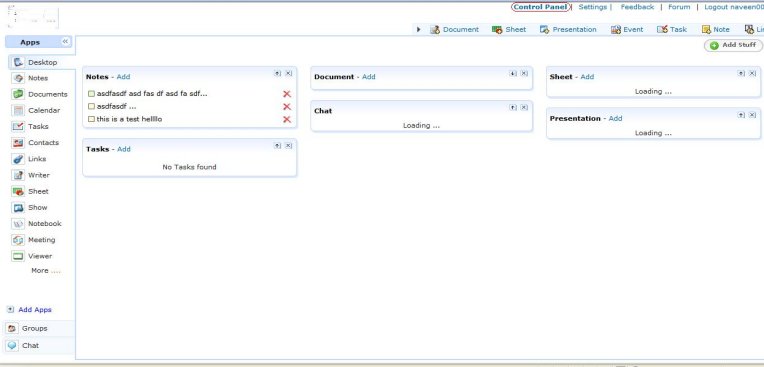This screenshot has height=367, width=764.
Task: Close the Tasks widget
Action: point(288,146)
